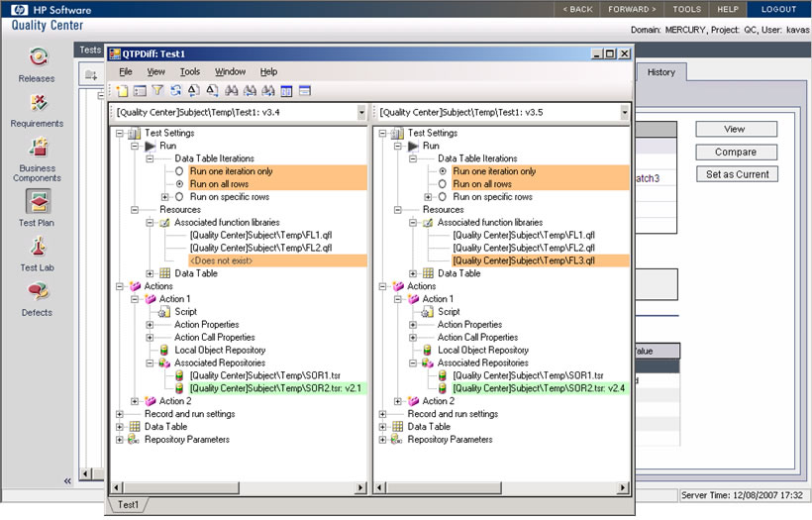Click the properties list toolbar icon
Viewport: 812px width, 520px height.
coord(140,91)
